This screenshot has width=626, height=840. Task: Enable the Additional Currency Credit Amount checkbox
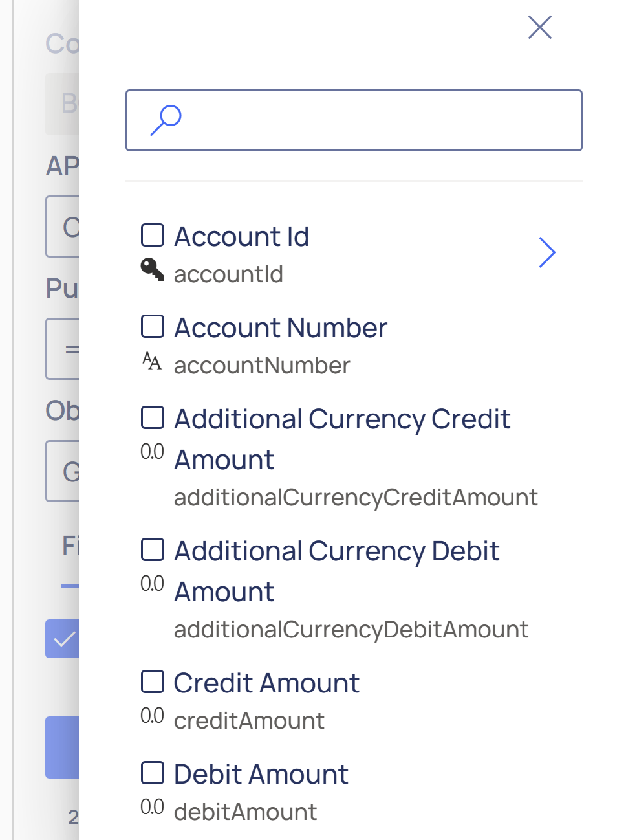coord(153,417)
